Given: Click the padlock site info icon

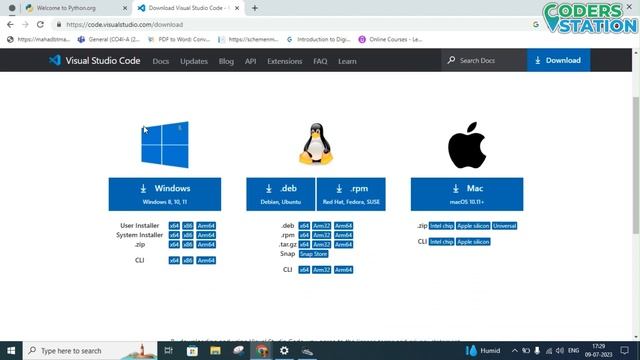Looking at the screenshot, I should click(59, 24).
